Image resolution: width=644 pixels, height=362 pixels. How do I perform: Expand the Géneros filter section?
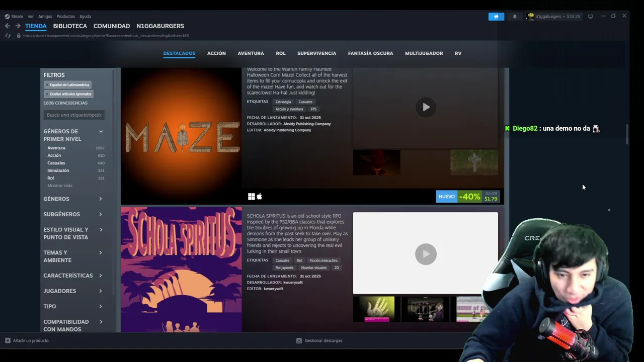[101, 199]
